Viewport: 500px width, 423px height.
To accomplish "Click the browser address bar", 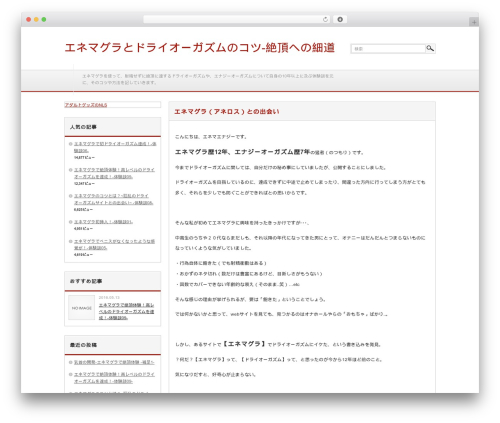I will 236,19.
